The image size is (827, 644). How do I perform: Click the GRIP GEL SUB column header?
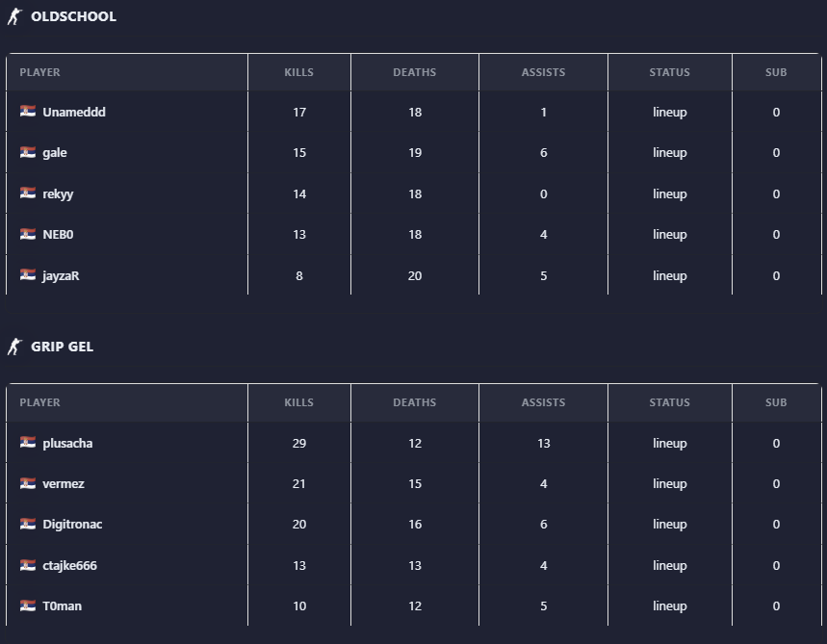776,402
